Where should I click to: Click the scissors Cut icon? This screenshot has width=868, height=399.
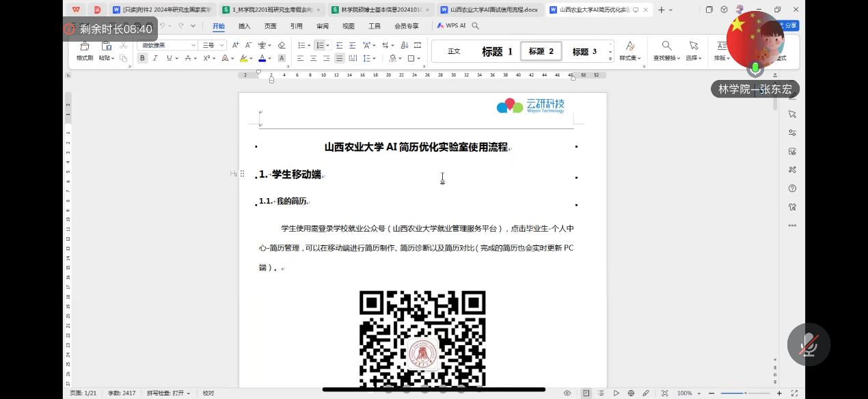[x=123, y=45]
